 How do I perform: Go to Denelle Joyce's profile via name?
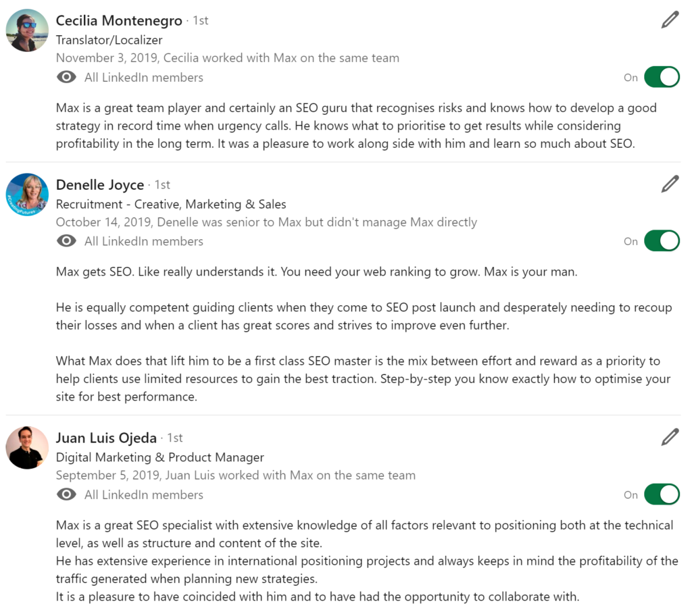tap(100, 185)
